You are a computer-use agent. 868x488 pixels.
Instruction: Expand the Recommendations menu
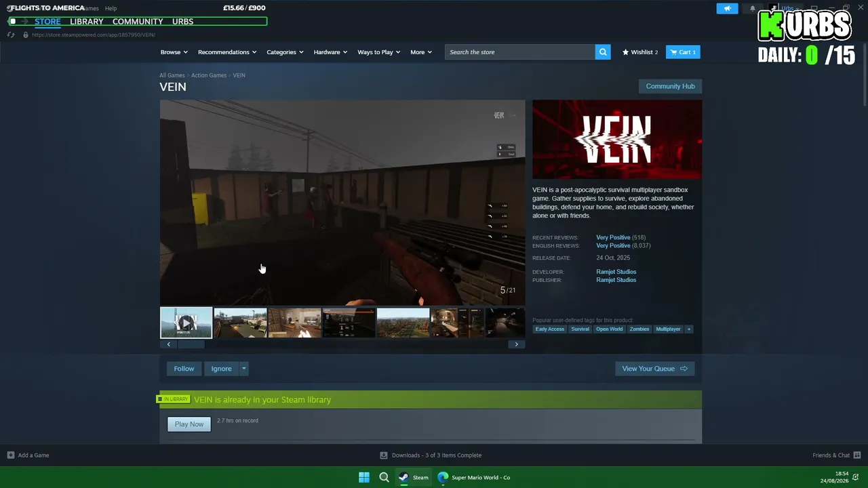pos(227,52)
